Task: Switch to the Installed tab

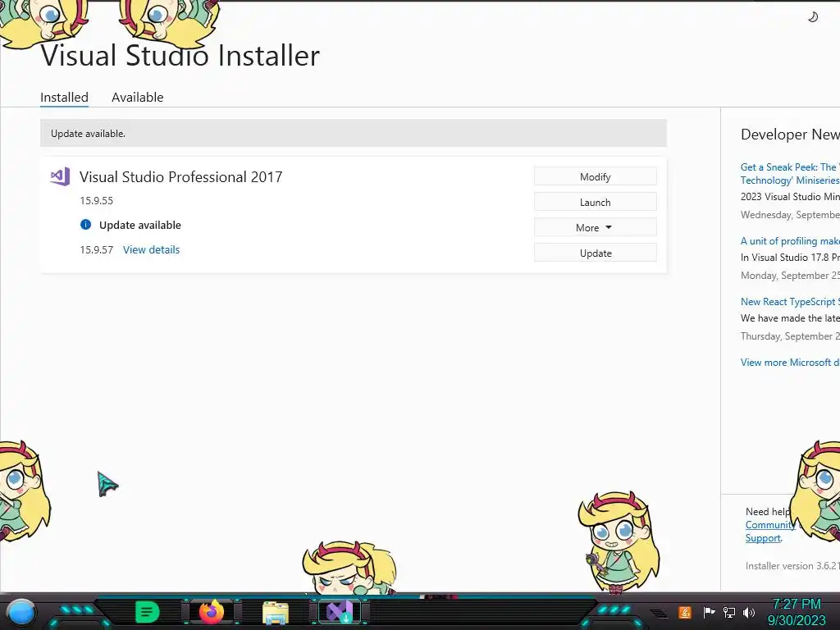Action: click(x=64, y=98)
